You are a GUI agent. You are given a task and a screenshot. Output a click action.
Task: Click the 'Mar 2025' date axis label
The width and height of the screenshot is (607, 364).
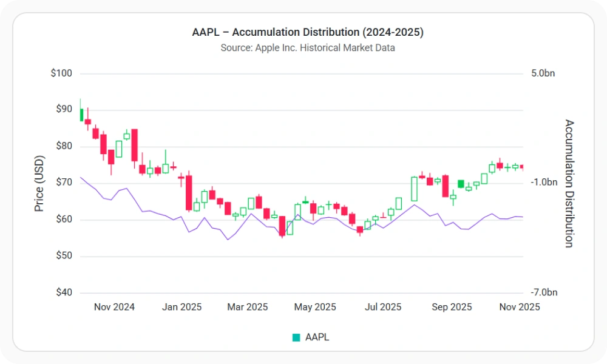pyautogui.click(x=248, y=307)
